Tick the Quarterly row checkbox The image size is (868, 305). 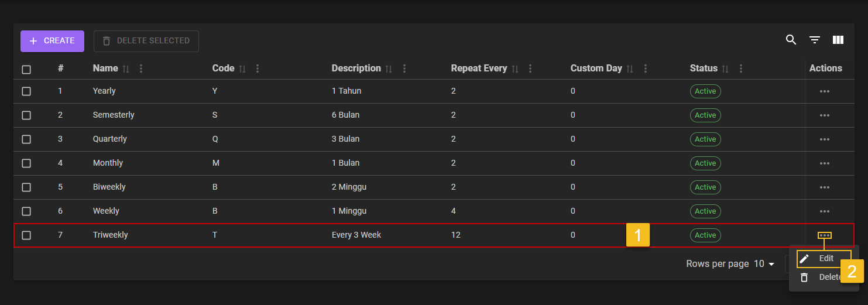tap(26, 139)
